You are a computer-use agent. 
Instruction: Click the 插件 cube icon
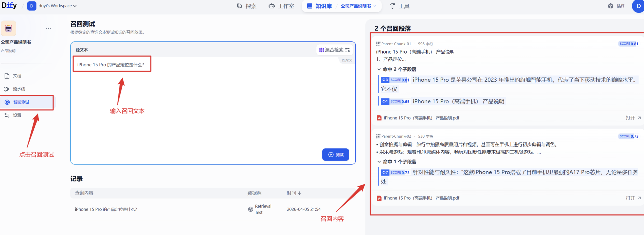pyautogui.click(x=610, y=6)
